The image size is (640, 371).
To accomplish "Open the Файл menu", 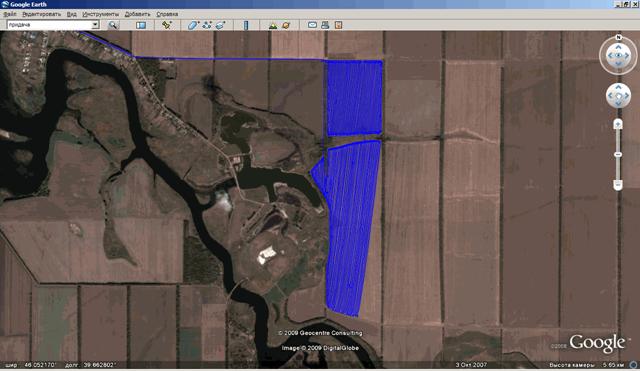I will pyautogui.click(x=10, y=14).
